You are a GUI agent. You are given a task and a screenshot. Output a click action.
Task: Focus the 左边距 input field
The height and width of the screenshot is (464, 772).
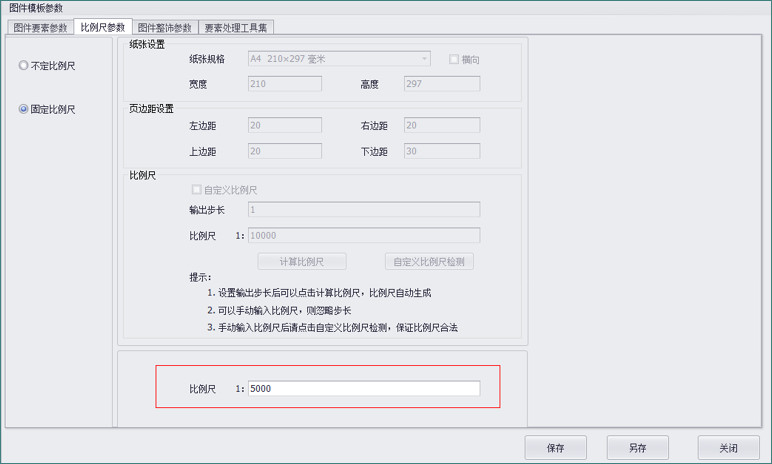pos(284,126)
